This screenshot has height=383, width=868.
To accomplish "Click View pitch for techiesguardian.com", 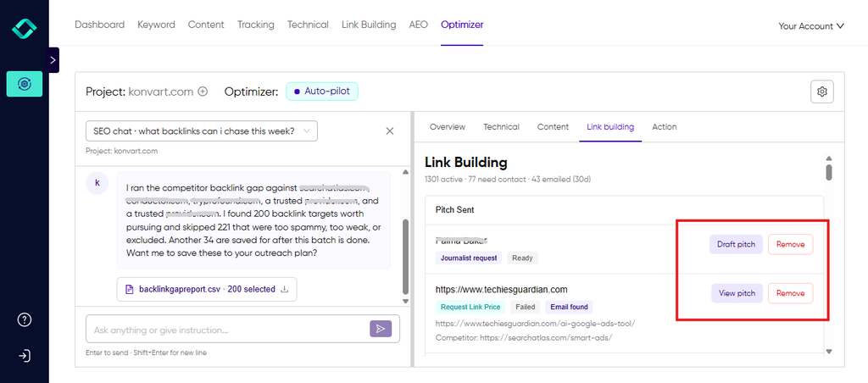I will 737,293.
